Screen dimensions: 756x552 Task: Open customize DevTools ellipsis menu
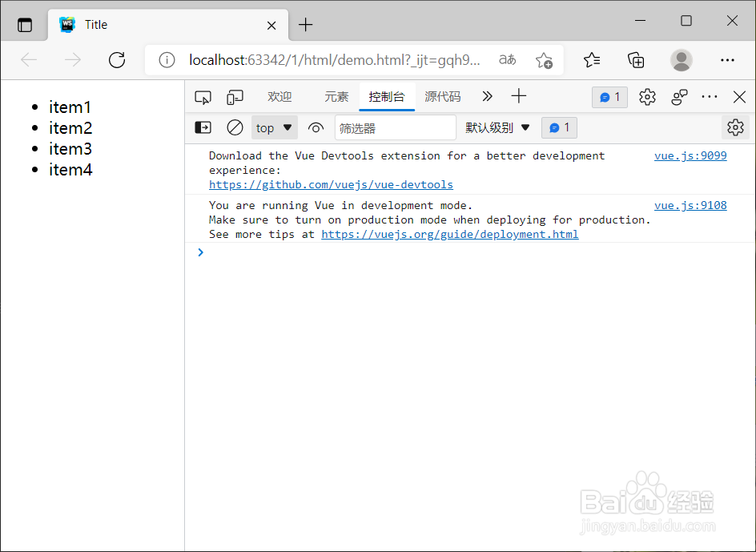pyautogui.click(x=710, y=96)
